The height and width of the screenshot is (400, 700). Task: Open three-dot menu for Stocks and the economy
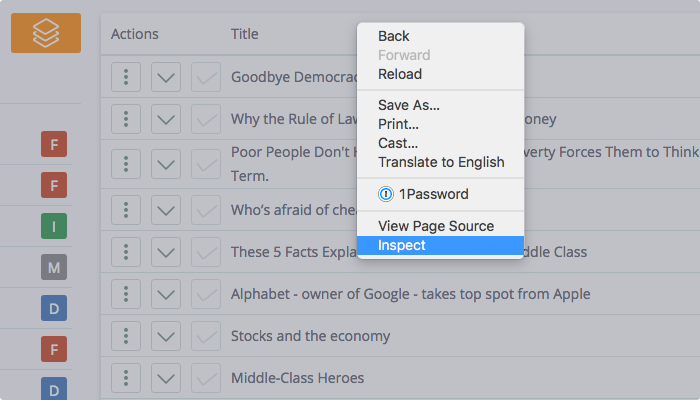click(x=126, y=336)
